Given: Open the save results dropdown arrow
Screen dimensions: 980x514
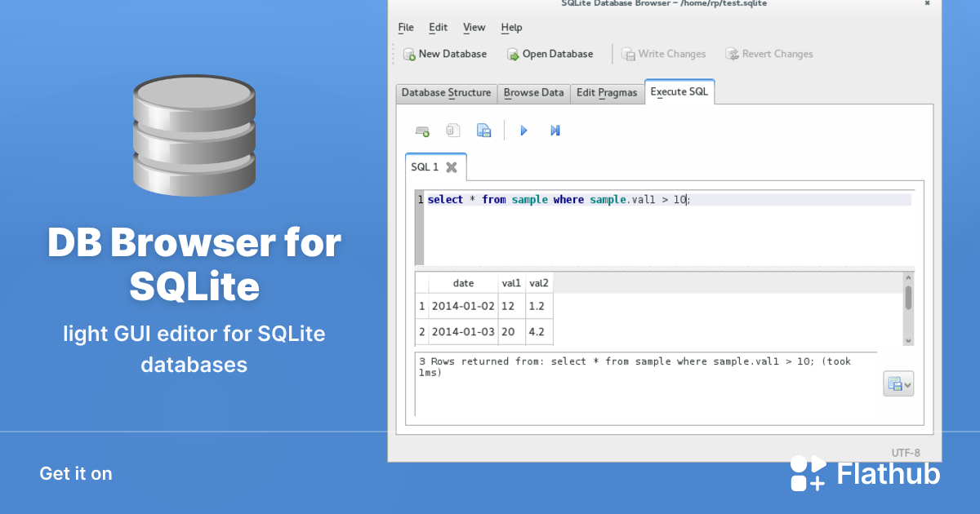Looking at the screenshot, I should pyautogui.click(x=906, y=383).
